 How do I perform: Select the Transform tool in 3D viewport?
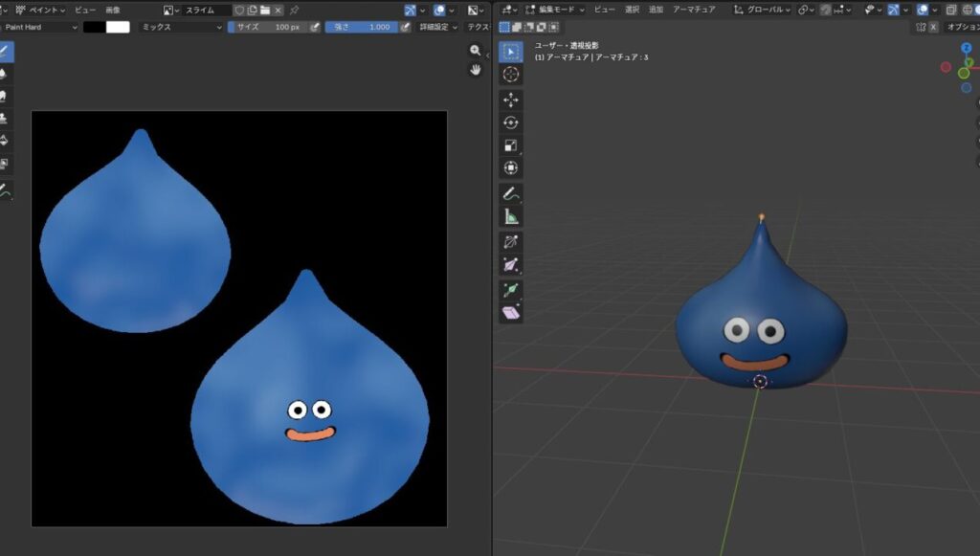[511, 168]
